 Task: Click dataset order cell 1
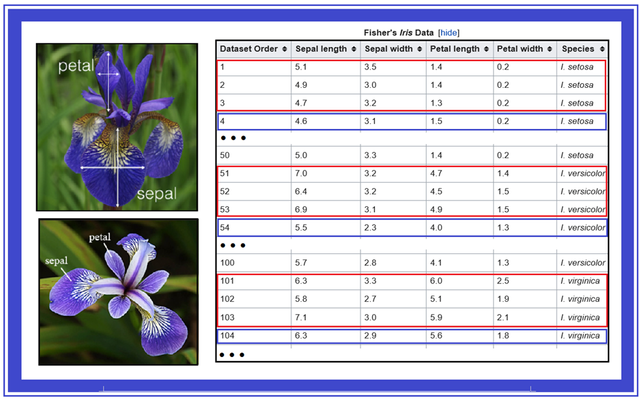tap(222, 67)
